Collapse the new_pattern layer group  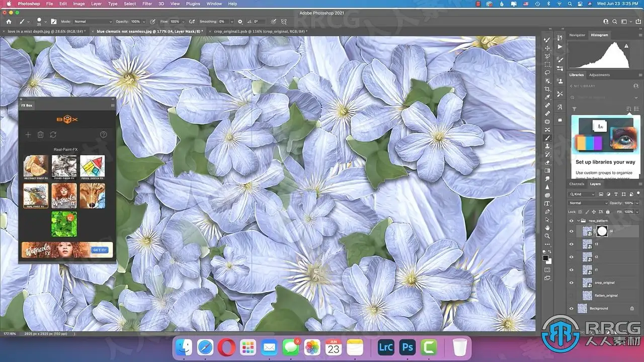(578, 221)
